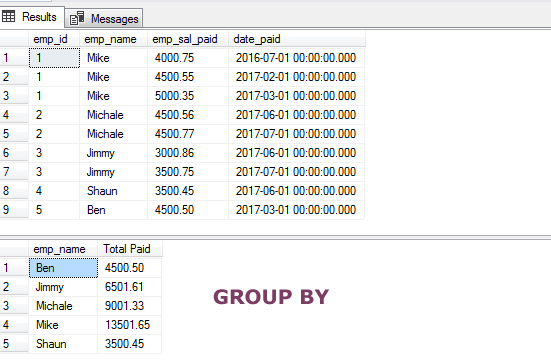Click the total value 13501.65
Image resolution: width=551 pixels, height=361 pixels.
pyautogui.click(x=130, y=325)
